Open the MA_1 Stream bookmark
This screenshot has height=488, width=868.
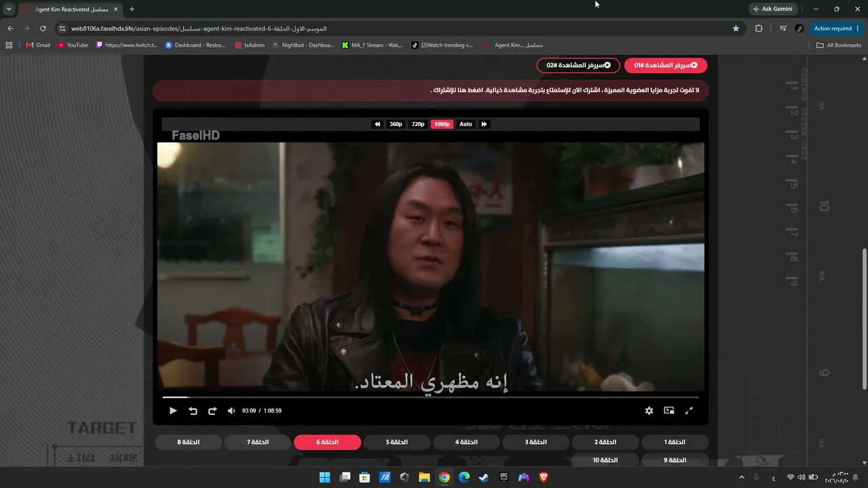(x=372, y=45)
